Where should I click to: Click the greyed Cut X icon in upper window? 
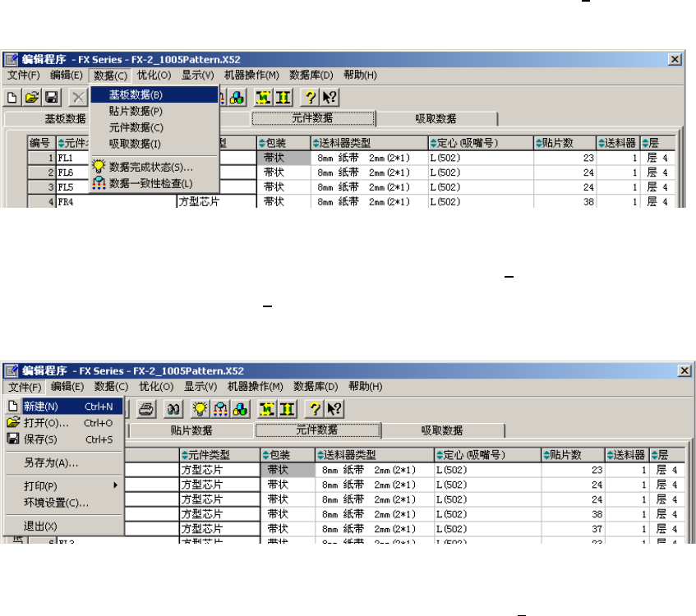pyautogui.click(x=78, y=97)
